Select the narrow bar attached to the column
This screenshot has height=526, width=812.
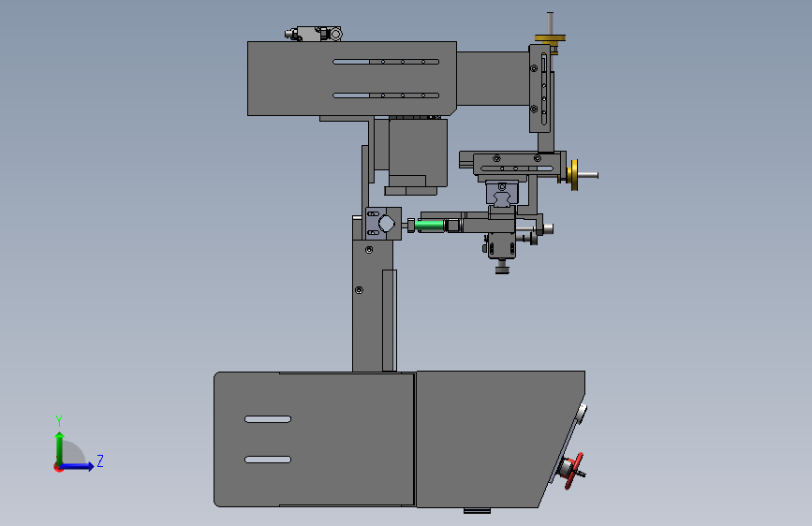[x=390, y=320]
